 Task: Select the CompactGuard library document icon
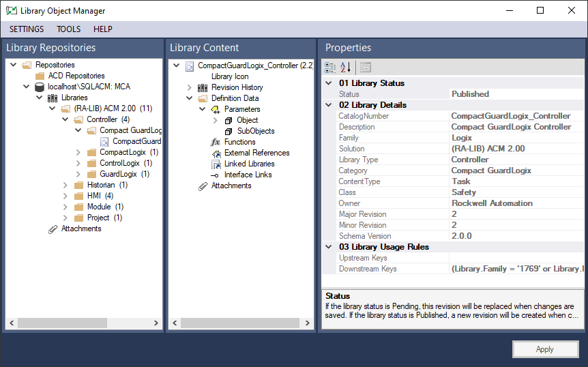(104, 142)
